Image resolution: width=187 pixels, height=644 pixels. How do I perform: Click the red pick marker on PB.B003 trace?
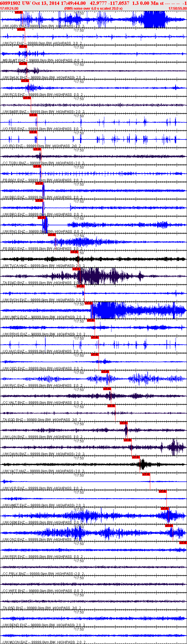pos(52,235)
